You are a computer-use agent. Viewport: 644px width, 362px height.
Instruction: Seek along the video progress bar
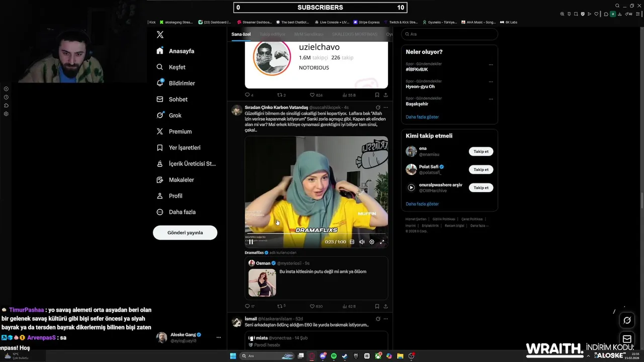tap(316, 234)
